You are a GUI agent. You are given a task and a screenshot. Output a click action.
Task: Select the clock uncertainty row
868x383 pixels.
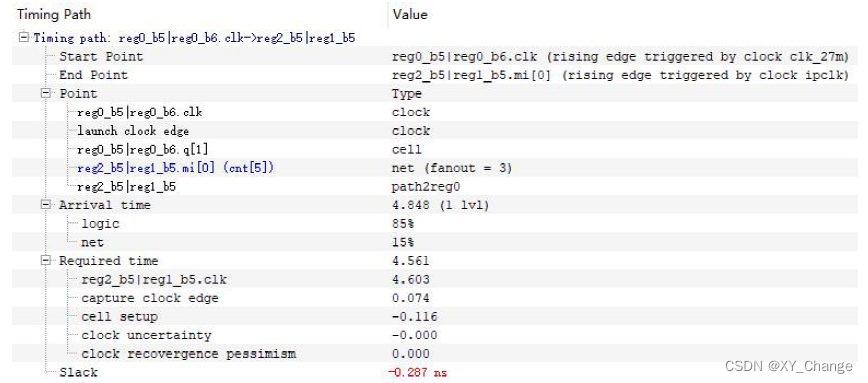435,335
